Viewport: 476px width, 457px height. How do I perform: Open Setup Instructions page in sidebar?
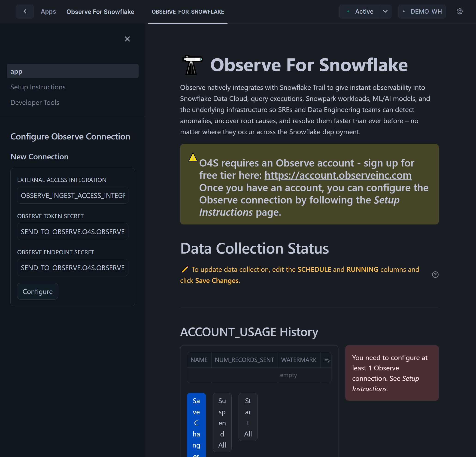point(38,87)
